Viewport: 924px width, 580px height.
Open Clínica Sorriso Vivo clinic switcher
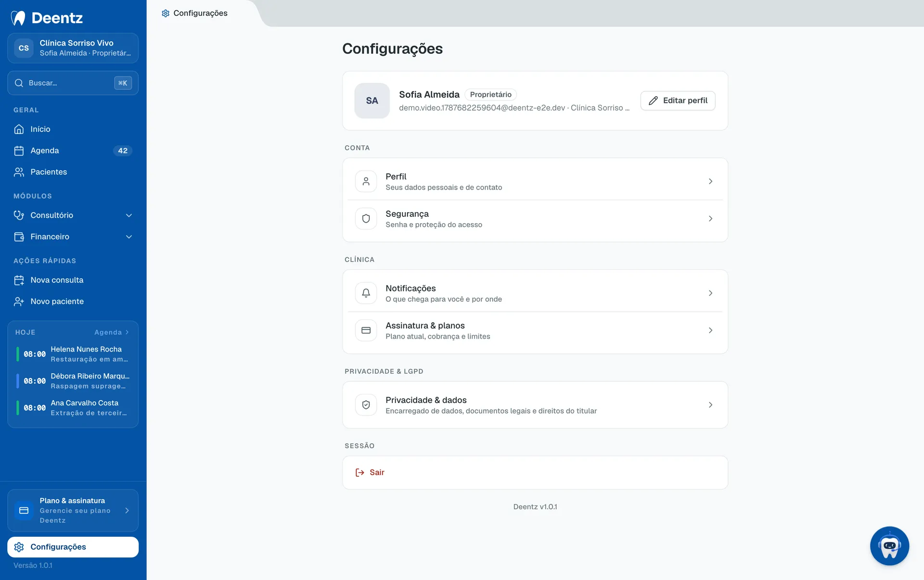pos(73,48)
